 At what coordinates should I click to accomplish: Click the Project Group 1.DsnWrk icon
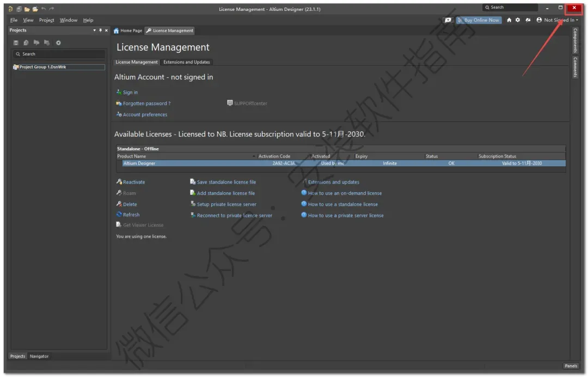tap(16, 67)
